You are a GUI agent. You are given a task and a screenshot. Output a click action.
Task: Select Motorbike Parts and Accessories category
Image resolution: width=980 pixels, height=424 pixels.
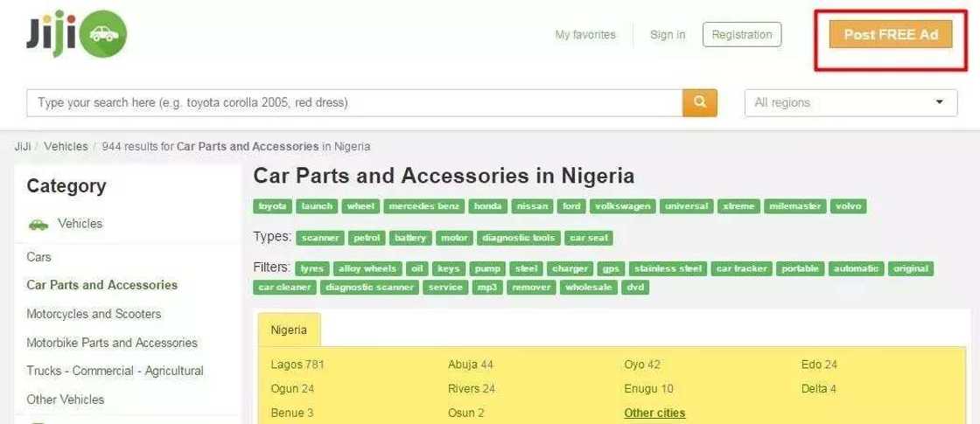tap(112, 342)
